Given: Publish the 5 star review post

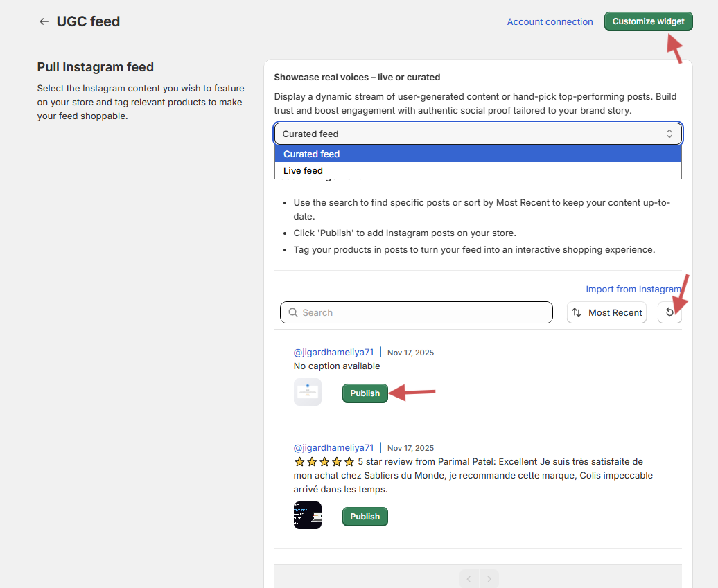Looking at the screenshot, I should coord(365,516).
